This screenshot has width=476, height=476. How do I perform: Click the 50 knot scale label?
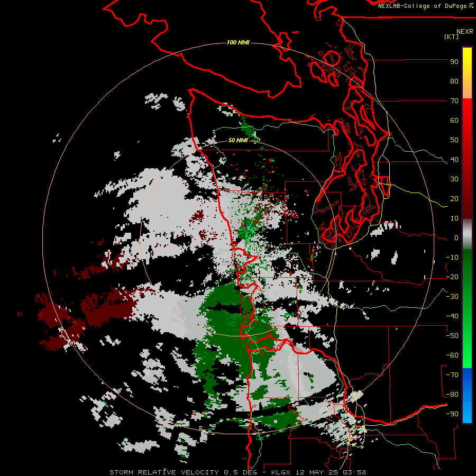coord(454,140)
